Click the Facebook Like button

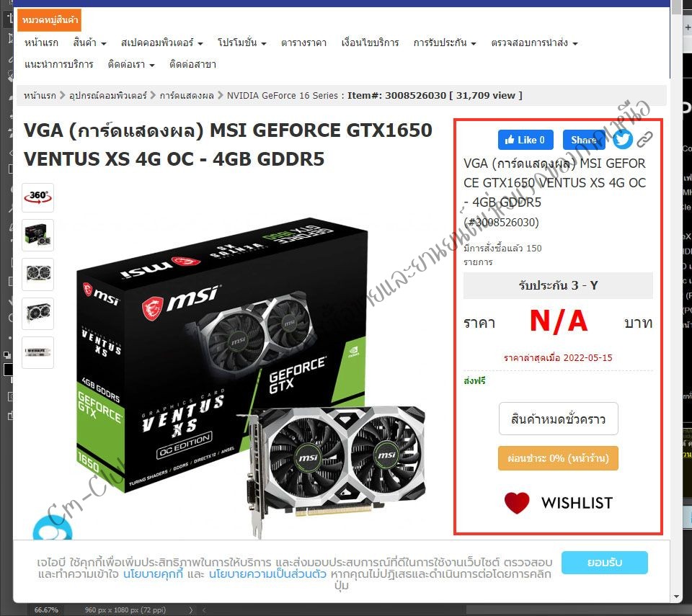pyautogui.click(x=525, y=140)
